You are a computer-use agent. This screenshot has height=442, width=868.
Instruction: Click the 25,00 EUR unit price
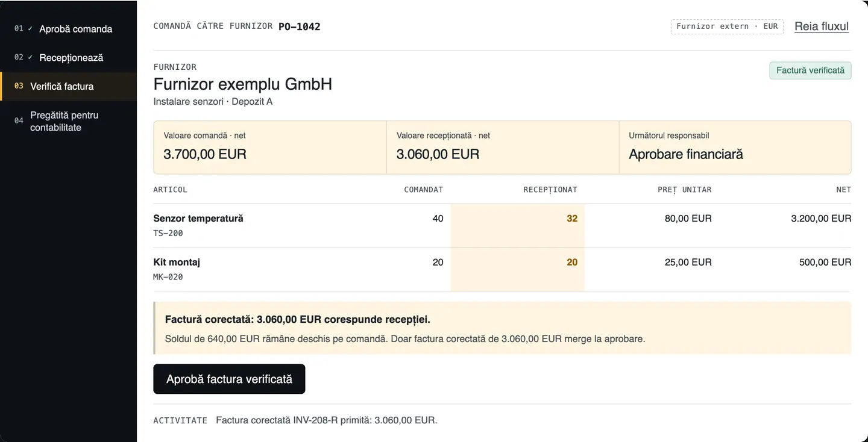tap(688, 263)
